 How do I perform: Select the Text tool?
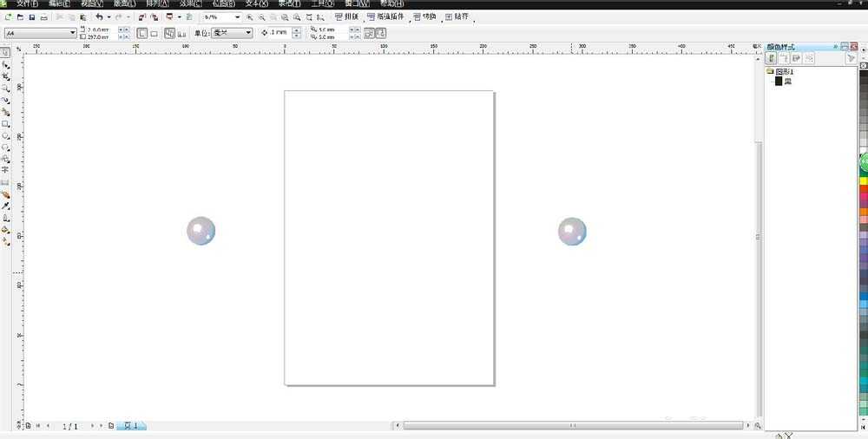point(5,171)
